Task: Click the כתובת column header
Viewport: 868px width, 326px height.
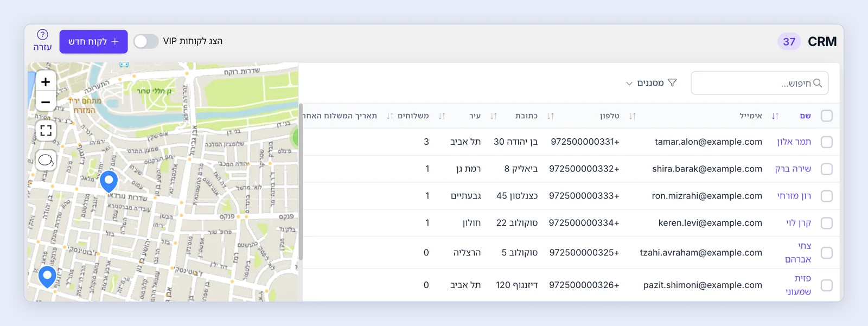Action: point(526,116)
